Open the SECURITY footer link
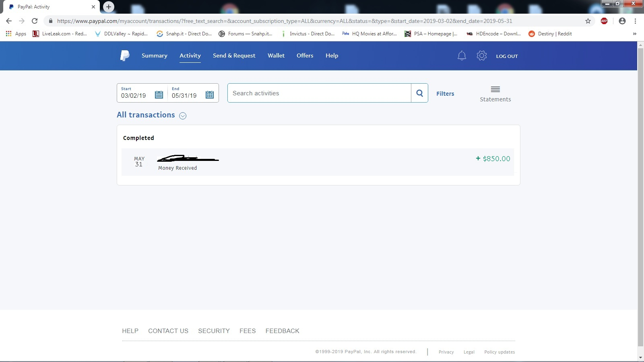 click(214, 331)
